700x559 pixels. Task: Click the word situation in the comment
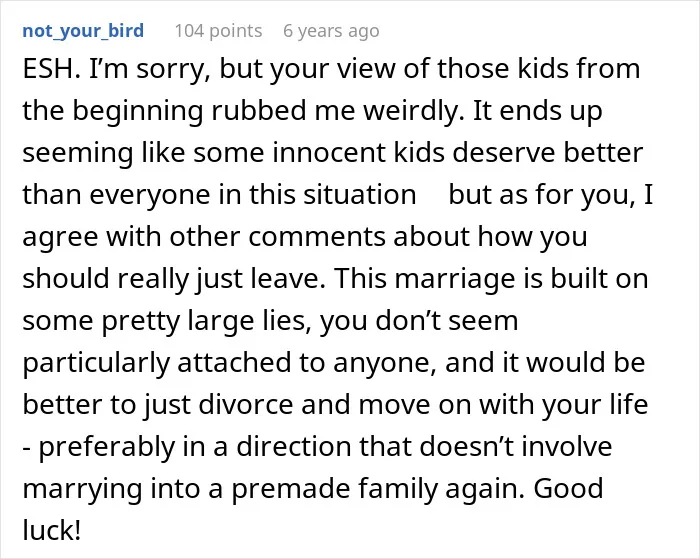(x=360, y=195)
